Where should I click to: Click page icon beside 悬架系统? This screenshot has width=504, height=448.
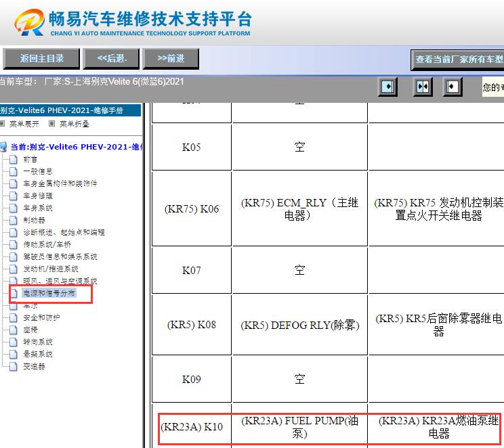(13, 354)
